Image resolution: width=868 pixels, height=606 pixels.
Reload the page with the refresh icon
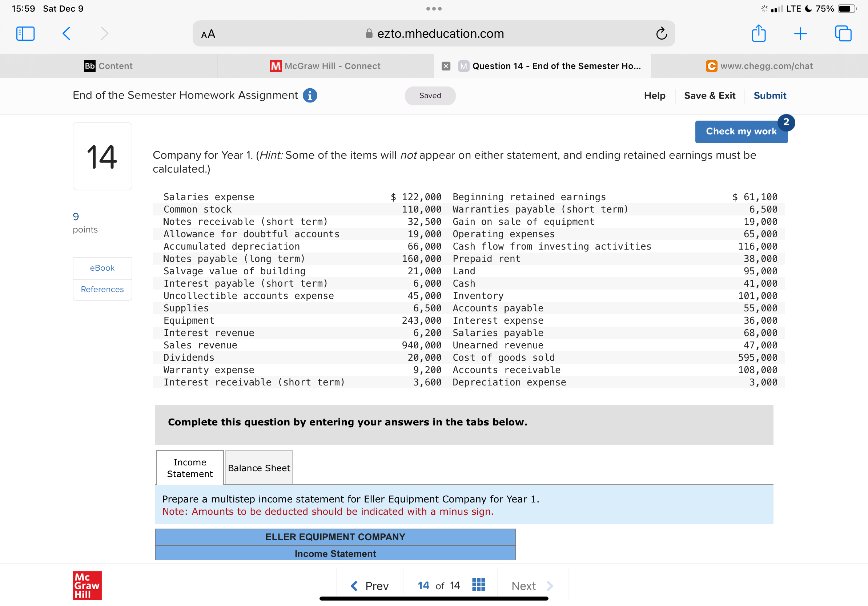coord(661,34)
